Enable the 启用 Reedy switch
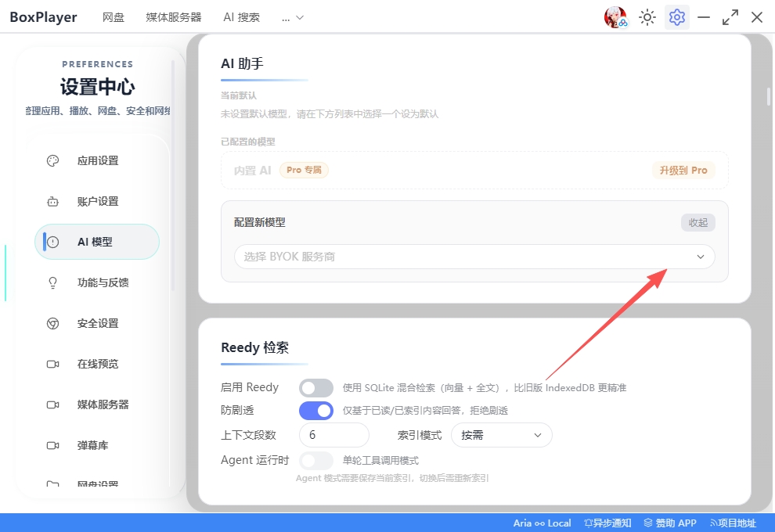The image size is (775, 532). pyautogui.click(x=315, y=388)
